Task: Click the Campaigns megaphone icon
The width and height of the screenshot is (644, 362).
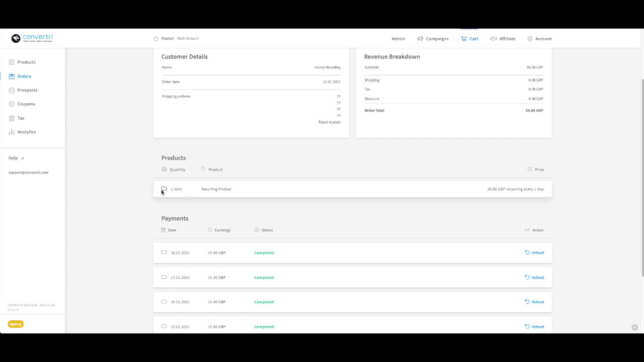Action: (x=420, y=39)
